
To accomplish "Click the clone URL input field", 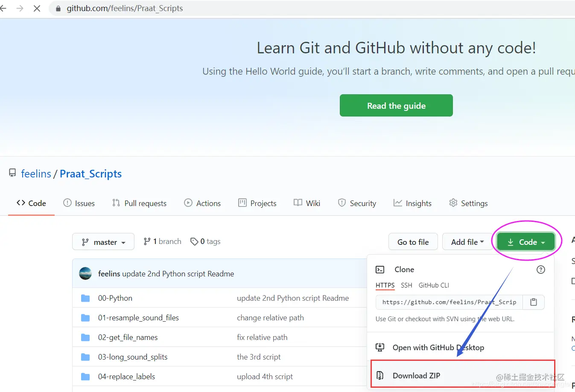I will pyautogui.click(x=449, y=302).
